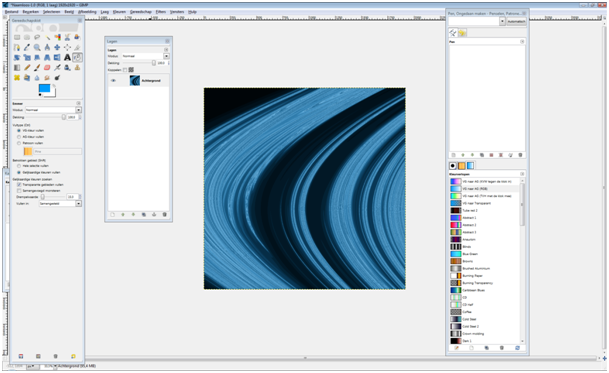Create new layer in Lagen panel

click(x=113, y=214)
